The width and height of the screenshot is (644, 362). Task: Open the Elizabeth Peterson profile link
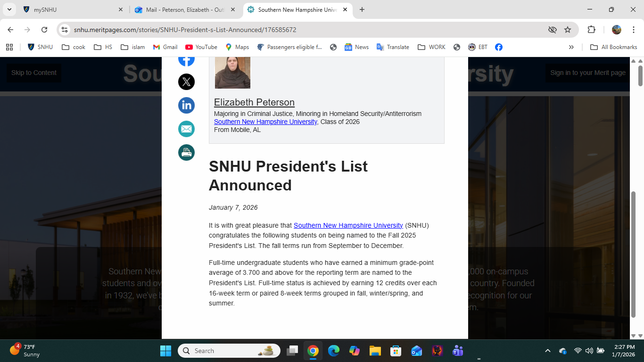tap(254, 102)
